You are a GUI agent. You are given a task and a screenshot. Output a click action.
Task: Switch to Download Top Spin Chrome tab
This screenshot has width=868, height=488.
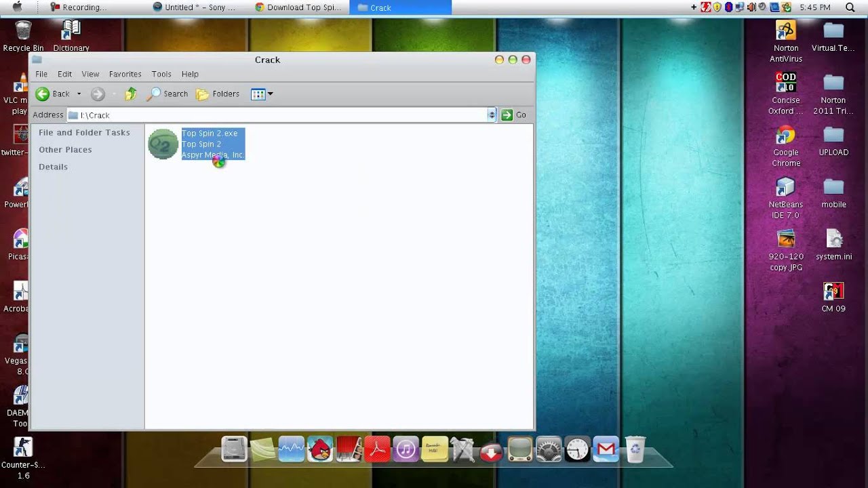click(x=298, y=7)
